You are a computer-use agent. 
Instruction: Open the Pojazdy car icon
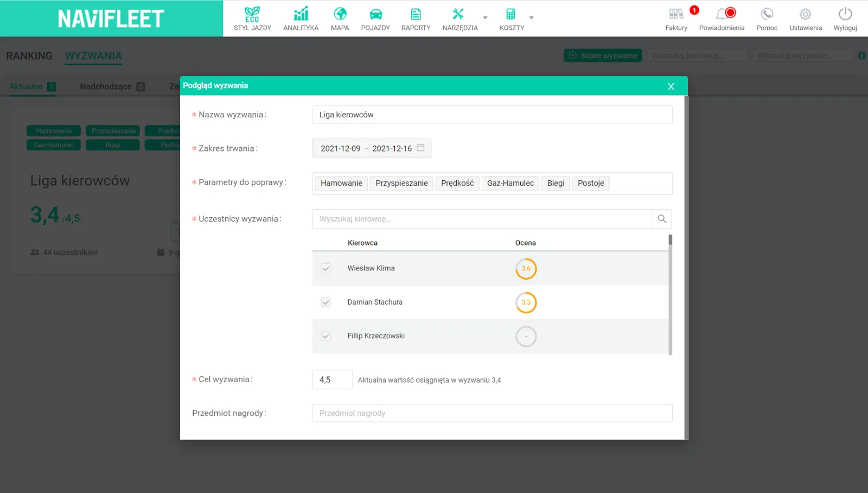click(375, 14)
